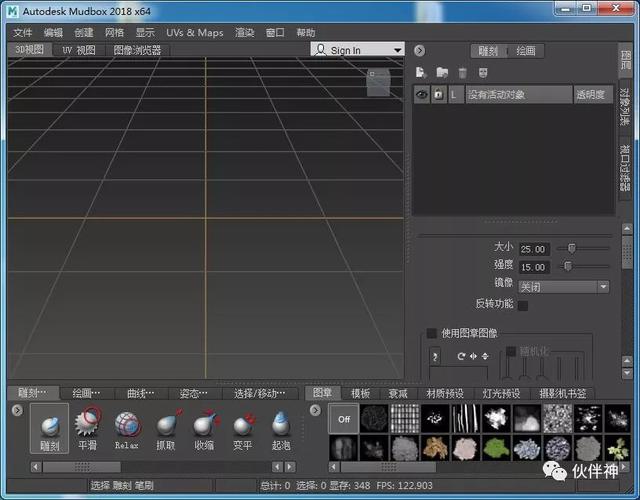This screenshot has width=640, height=500.
Task: Select the 起泡 bulge tool
Action: coord(281,429)
